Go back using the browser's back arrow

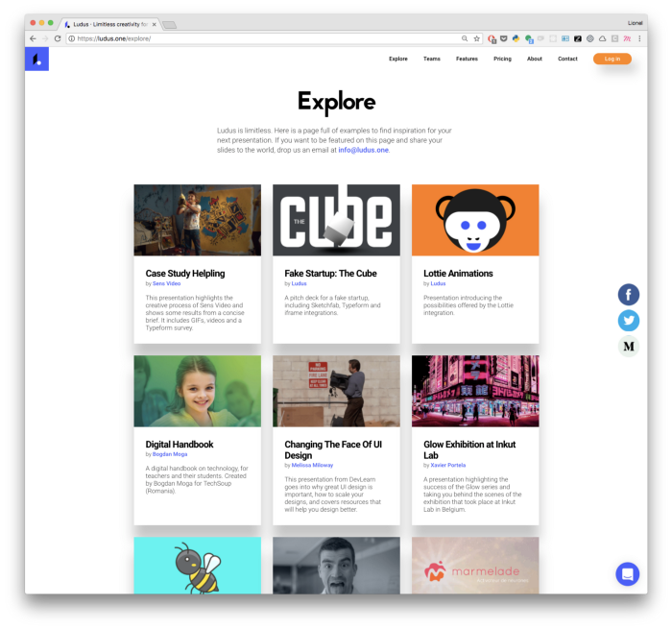point(33,38)
